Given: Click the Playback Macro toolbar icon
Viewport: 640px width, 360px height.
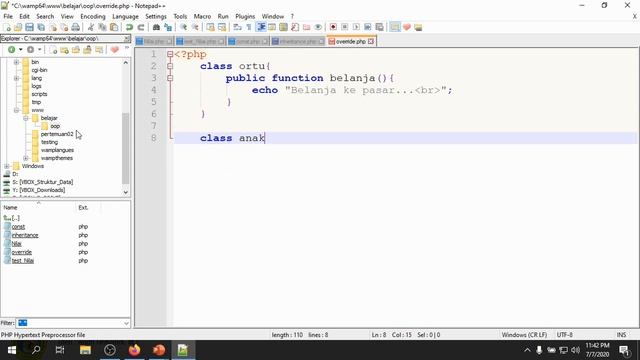Looking at the screenshot, I should (356, 27).
